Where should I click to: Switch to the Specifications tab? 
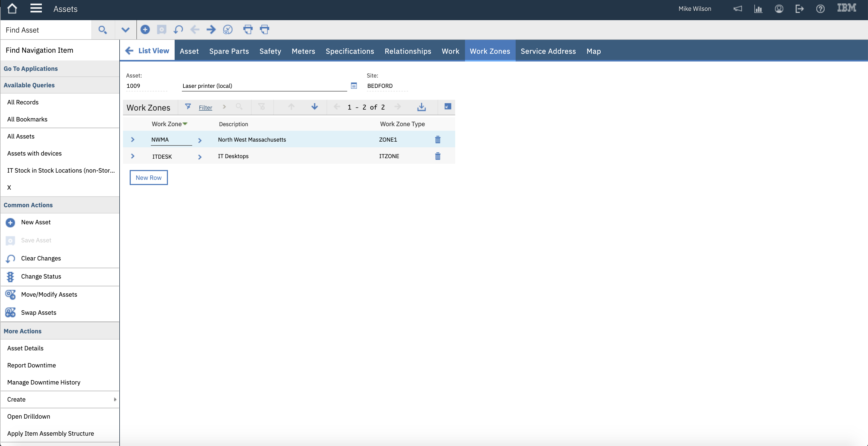coord(350,51)
